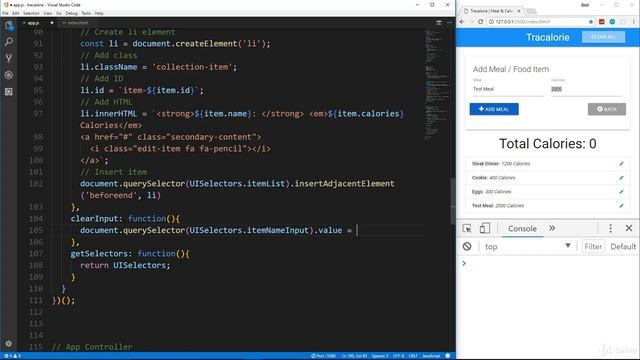Image resolution: width=640 pixels, height=360 pixels.
Task: Open the Manage gear icon in VS Code
Action: coord(9,344)
